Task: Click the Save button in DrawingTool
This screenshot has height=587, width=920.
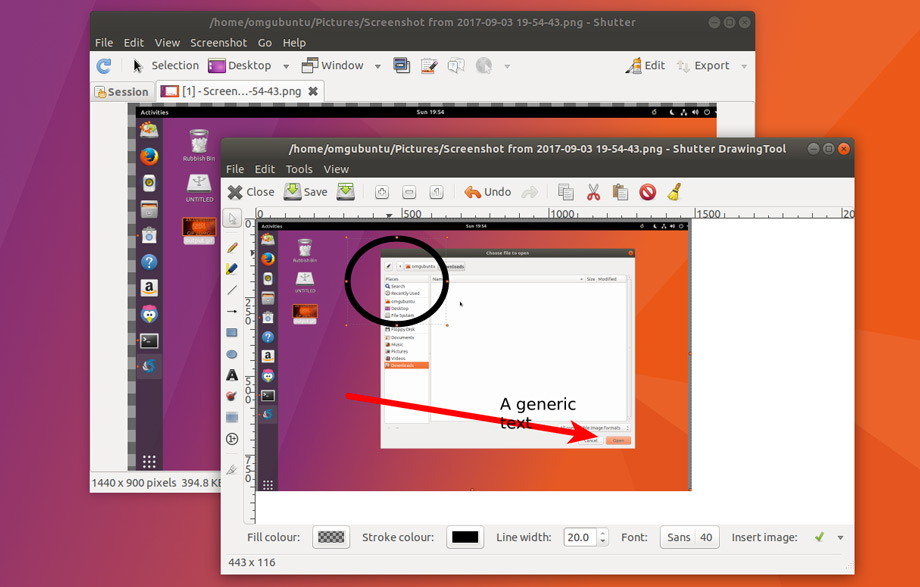Action: click(306, 192)
